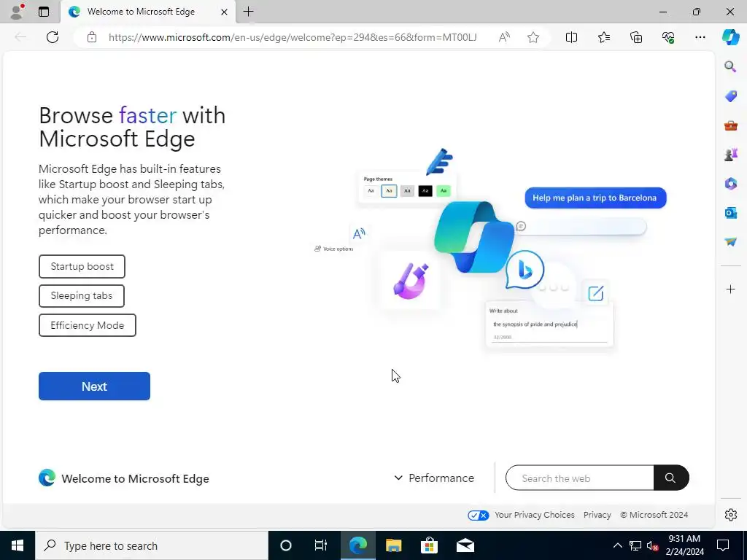Open Cortana circle on taskbar
This screenshot has width=747, height=560.
pos(286,545)
